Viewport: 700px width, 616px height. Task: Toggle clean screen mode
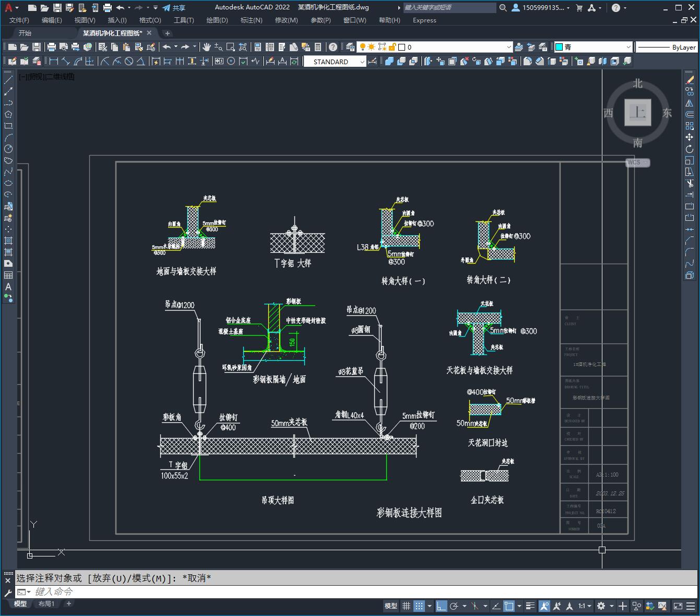678,606
